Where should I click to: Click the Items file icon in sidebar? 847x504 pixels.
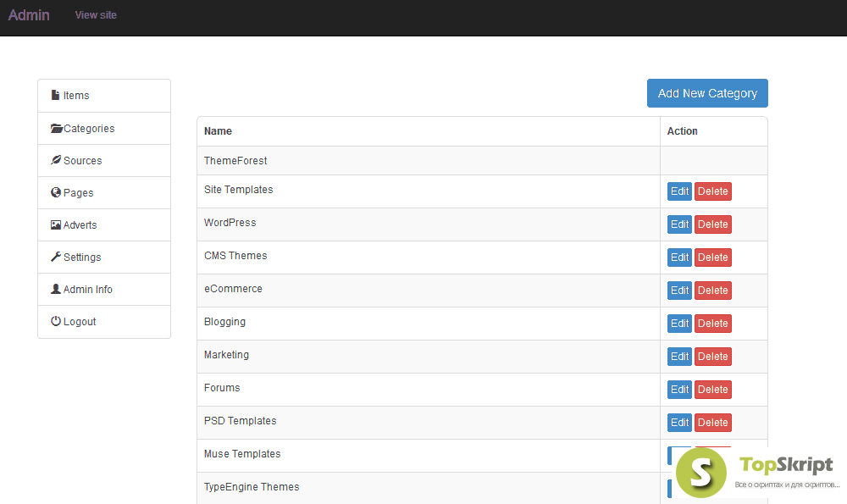(x=55, y=95)
